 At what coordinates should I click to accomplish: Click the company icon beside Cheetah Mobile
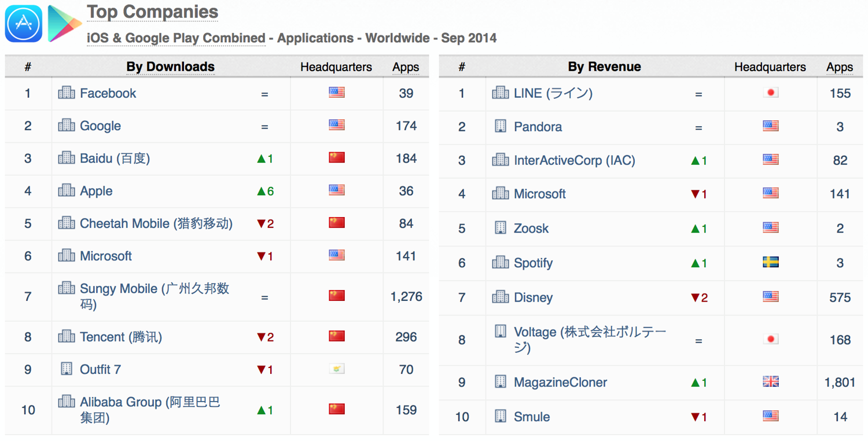(67, 223)
